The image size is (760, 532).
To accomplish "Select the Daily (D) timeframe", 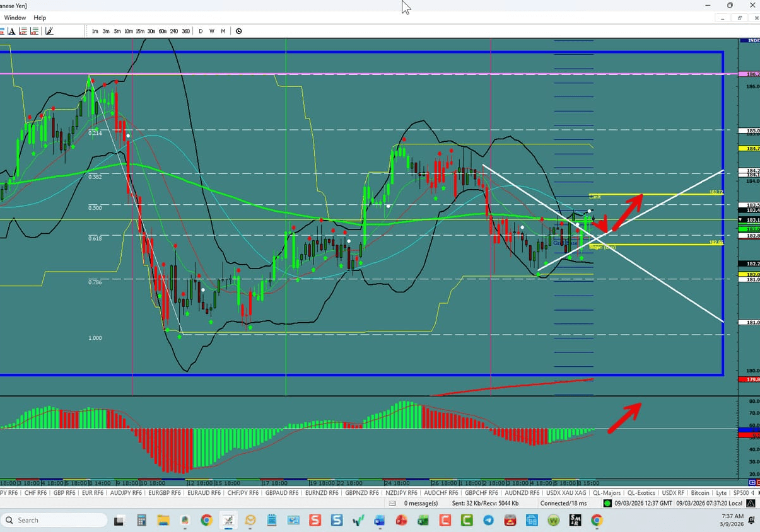I will point(201,30).
